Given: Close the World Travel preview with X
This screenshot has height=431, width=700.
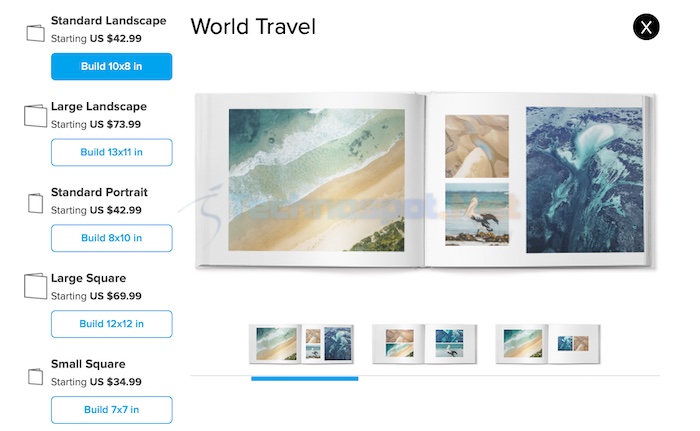Looking at the screenshot, I should [x=646, y=27].
